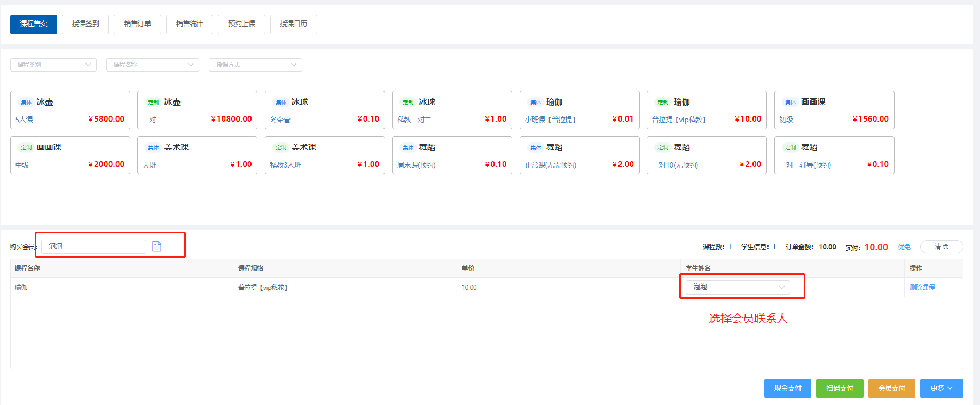Open the 课程类别 dropdown filter
The width and height of the screenshot is (980, 405).
tap(53, 65)
